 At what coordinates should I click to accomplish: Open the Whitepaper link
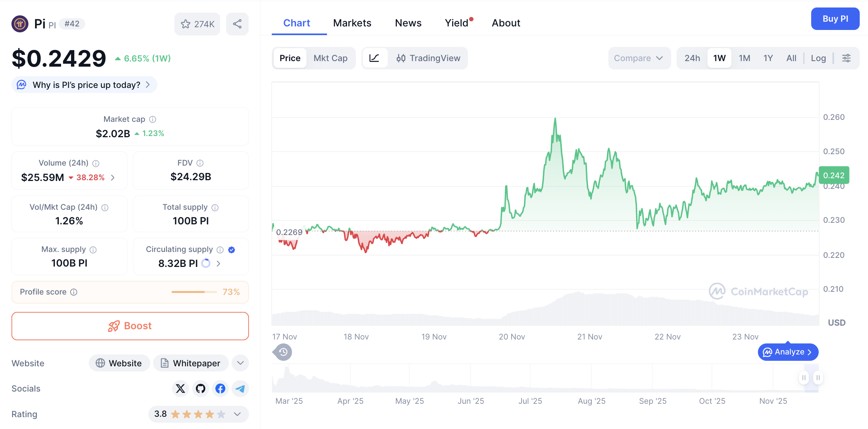(191, 363)
